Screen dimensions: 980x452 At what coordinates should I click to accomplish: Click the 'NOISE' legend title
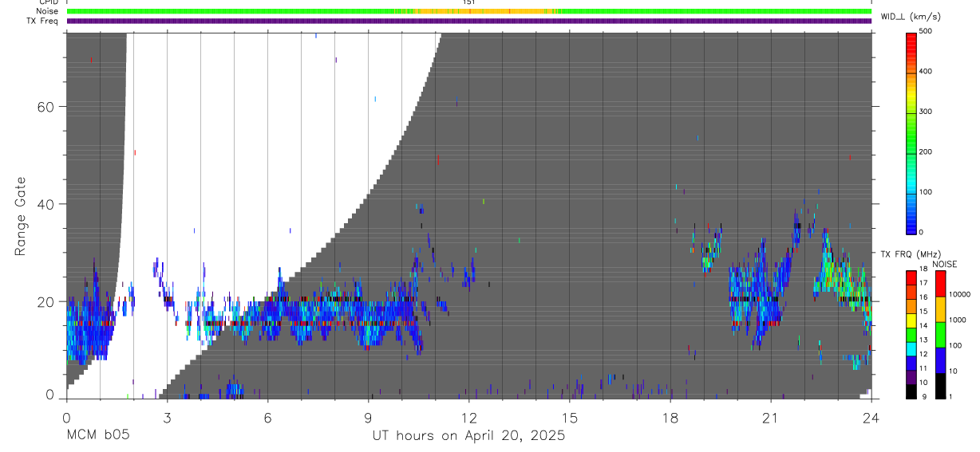[x=945, y=264]
